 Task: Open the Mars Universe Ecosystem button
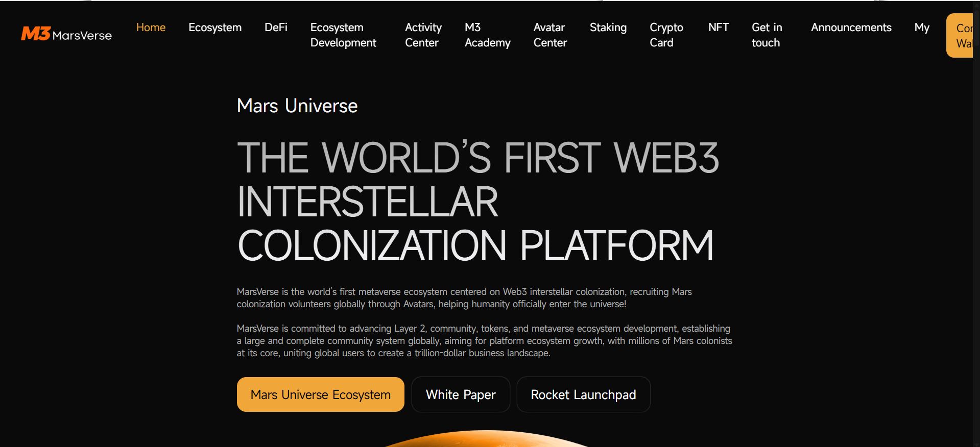click(x=321, y=394)
